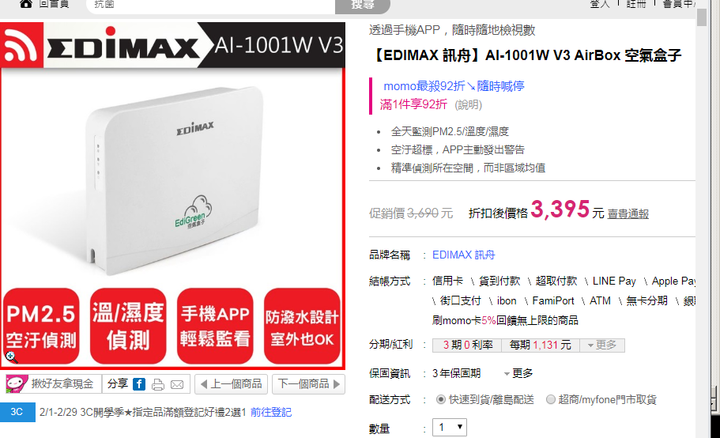720x438 pixels.
Task: Click the vertical page scrollbar
Action: pyautogui.click(x=702, y=220)
